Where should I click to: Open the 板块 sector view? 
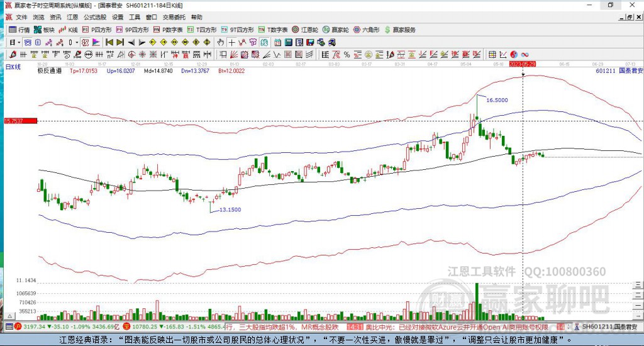[x=44, y=30]
